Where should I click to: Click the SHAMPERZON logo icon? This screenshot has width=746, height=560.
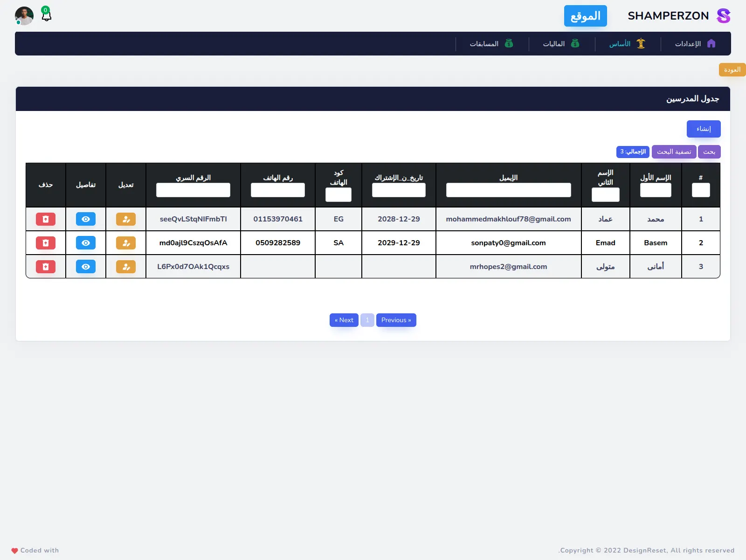coord(723,16)
